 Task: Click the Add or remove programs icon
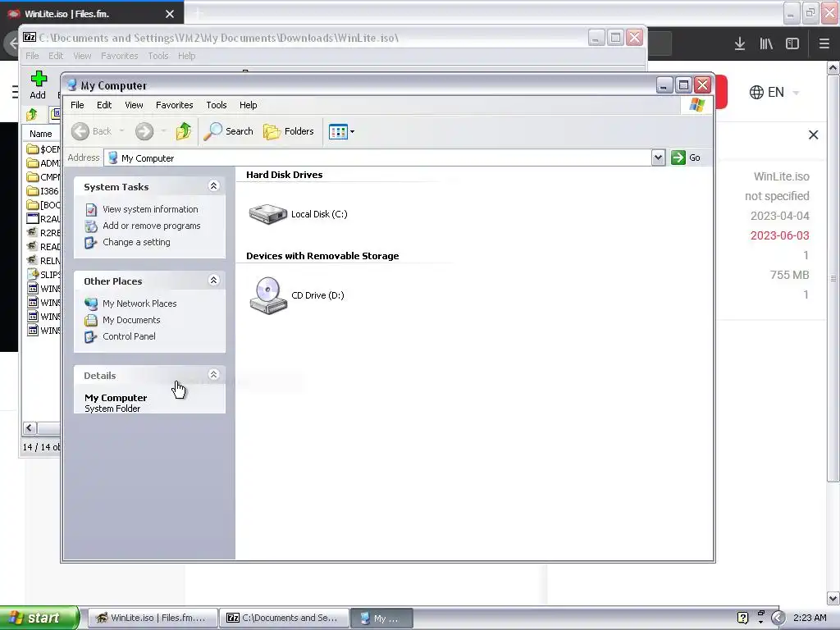91,226
